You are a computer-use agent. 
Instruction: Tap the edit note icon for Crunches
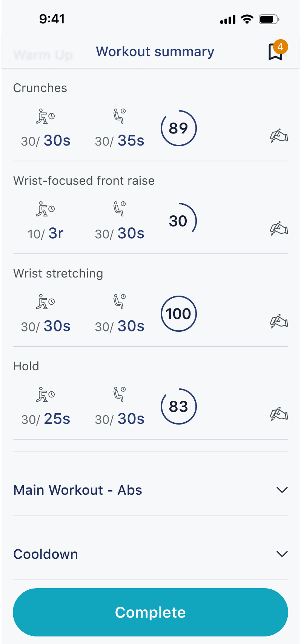279,136
